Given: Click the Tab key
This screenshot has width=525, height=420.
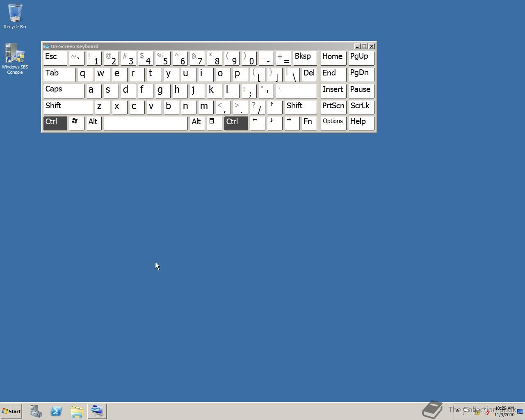Looking at the screenshot, I should (x=59, y=74).
